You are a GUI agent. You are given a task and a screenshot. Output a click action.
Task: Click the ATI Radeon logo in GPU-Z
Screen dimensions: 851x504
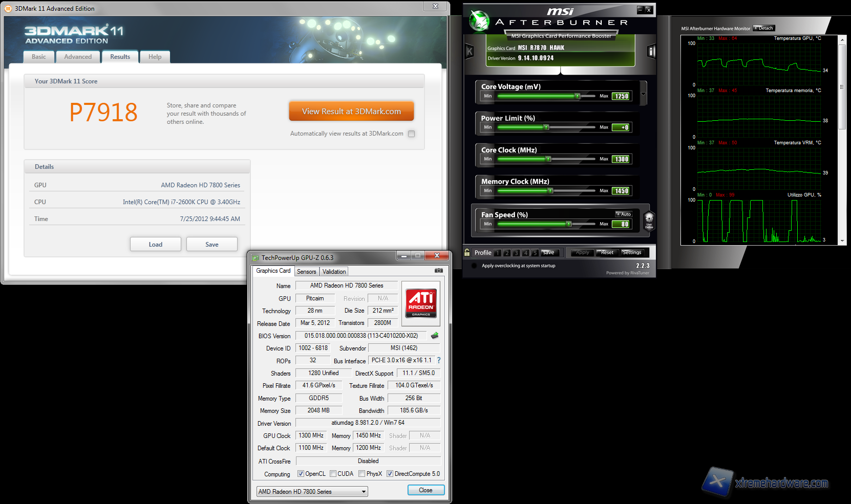coord(421,303)
